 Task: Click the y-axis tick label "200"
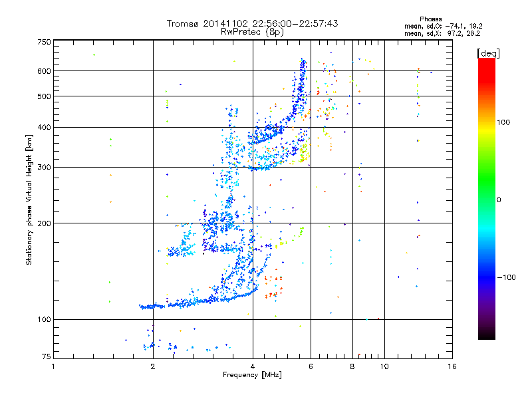point(44,223)
